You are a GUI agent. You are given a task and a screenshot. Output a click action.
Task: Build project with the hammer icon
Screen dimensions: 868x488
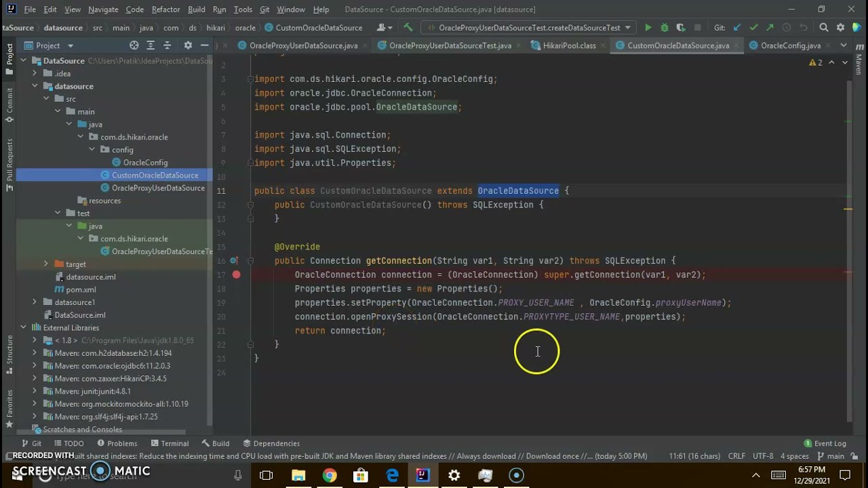coord(408,28)
